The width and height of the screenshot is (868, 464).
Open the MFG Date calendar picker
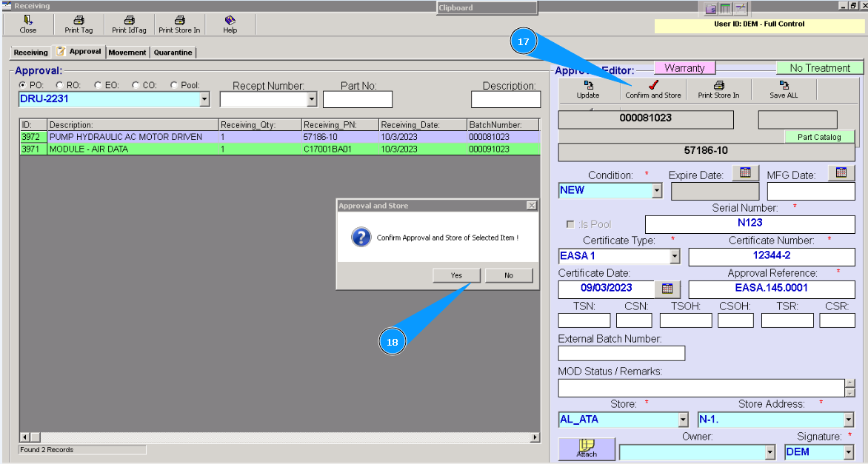[x=841, y=172]
